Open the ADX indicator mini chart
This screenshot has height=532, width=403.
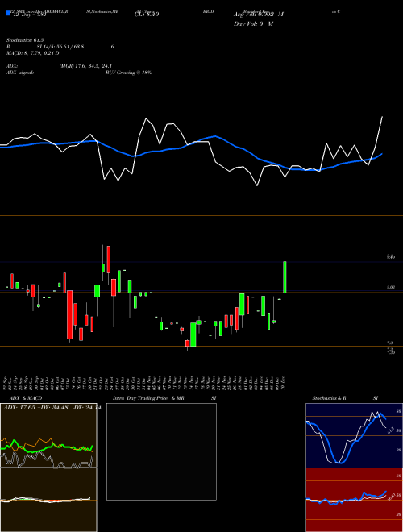(x=48, y=435)
